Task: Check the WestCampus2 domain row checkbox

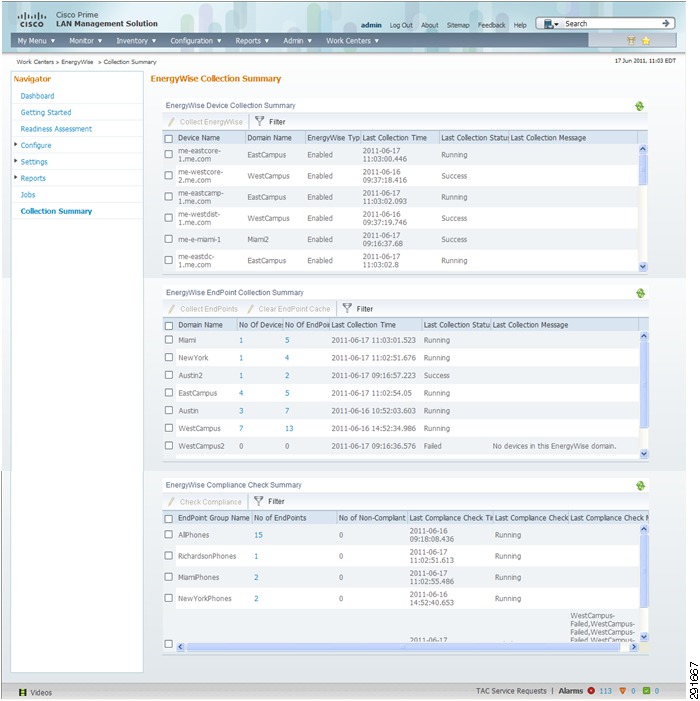Action: 169,445
